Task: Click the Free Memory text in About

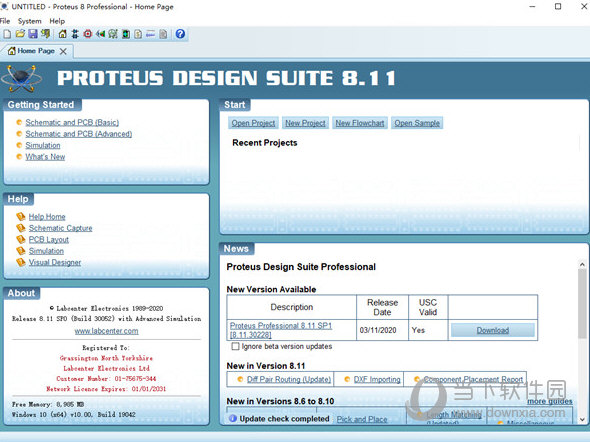Action: pyautogui.click(x=48, y=404)
